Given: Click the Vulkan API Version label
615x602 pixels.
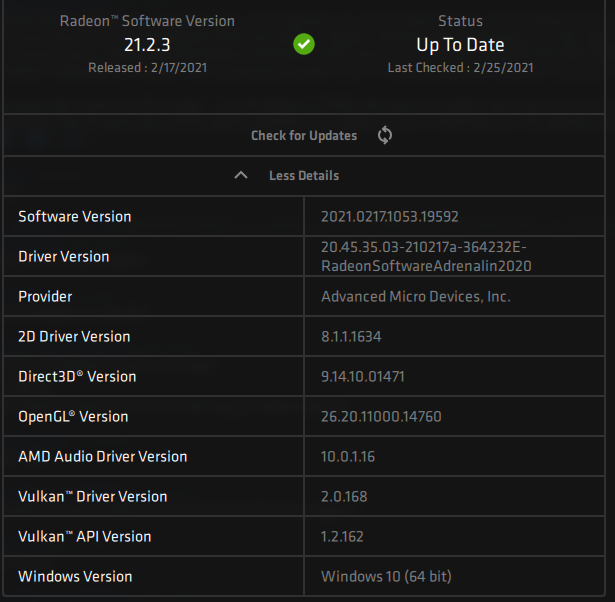Looking at the screenshot, I should [x=85, y=537].
